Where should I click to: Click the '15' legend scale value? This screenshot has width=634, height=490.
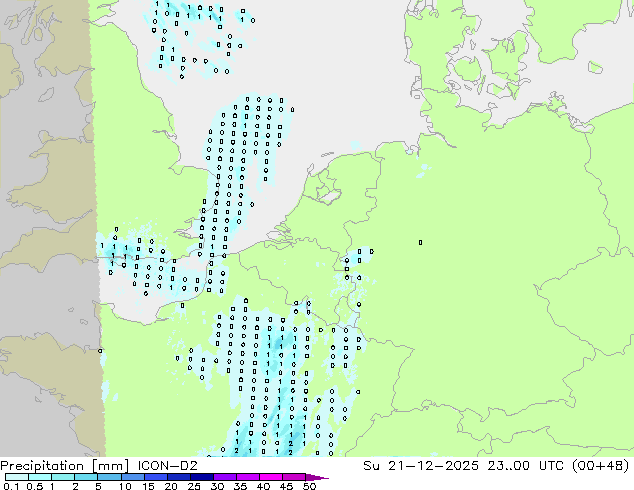(148, 486)
